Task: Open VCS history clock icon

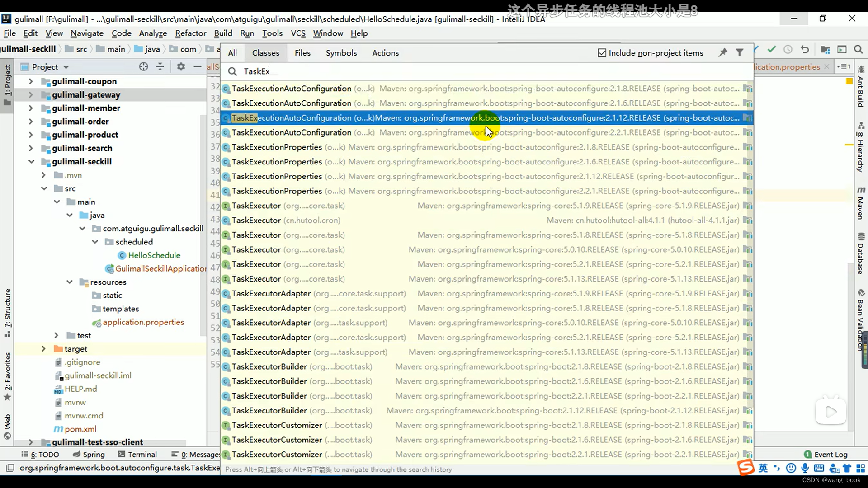Action: 788,49
